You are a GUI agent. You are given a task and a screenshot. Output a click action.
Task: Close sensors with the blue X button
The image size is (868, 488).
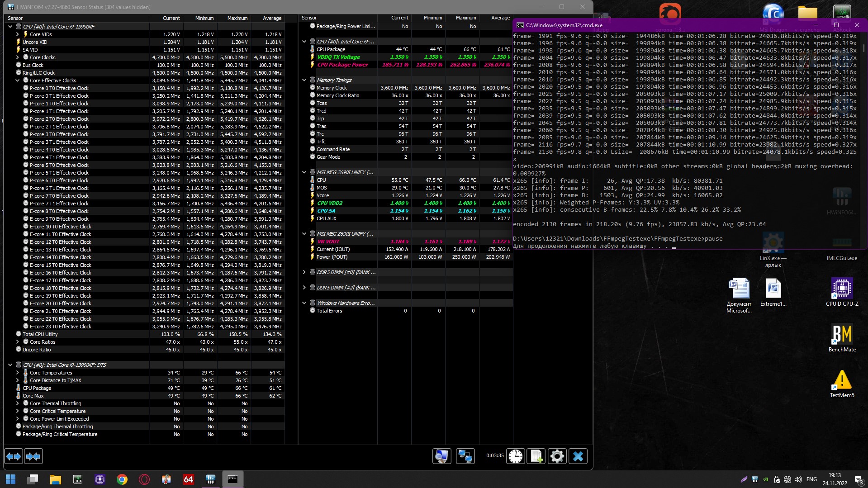[578, 456]
